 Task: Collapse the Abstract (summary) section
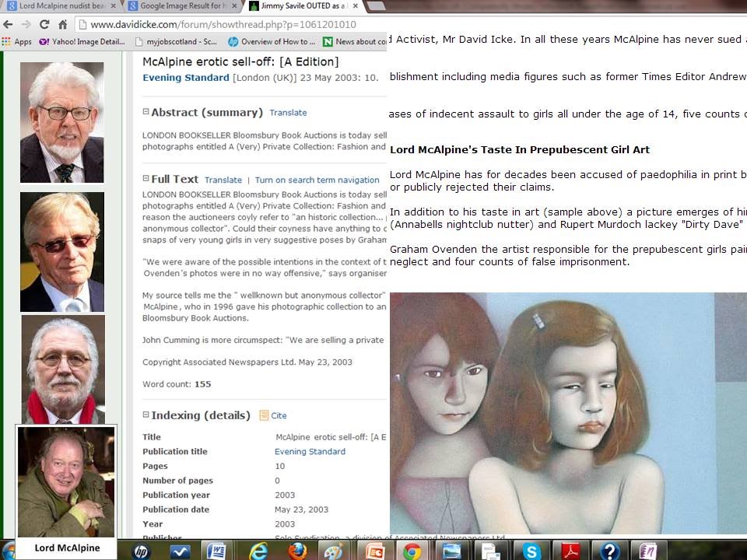(146, 112)
